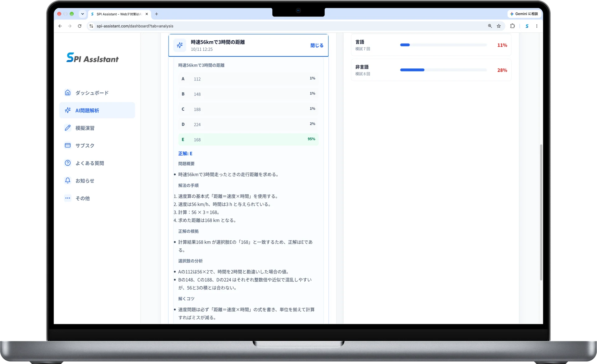The image size is (597, 364).
Task: Click the browser forward arrow
Action: (x=70, y=26)
